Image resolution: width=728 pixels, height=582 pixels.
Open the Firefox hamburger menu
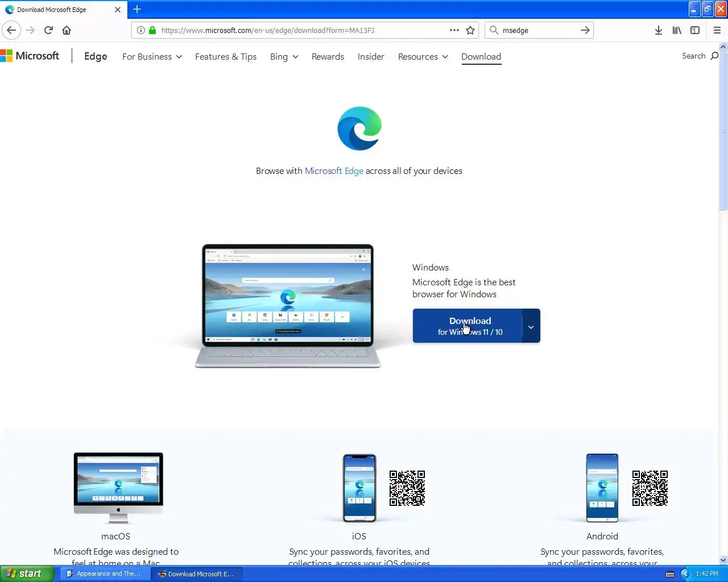point(717,30)
